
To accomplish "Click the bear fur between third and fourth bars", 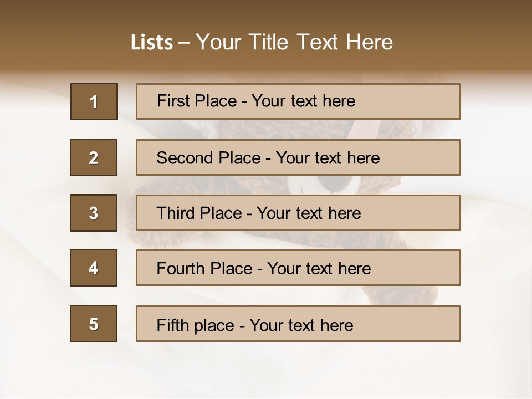I will coord(272,240).
